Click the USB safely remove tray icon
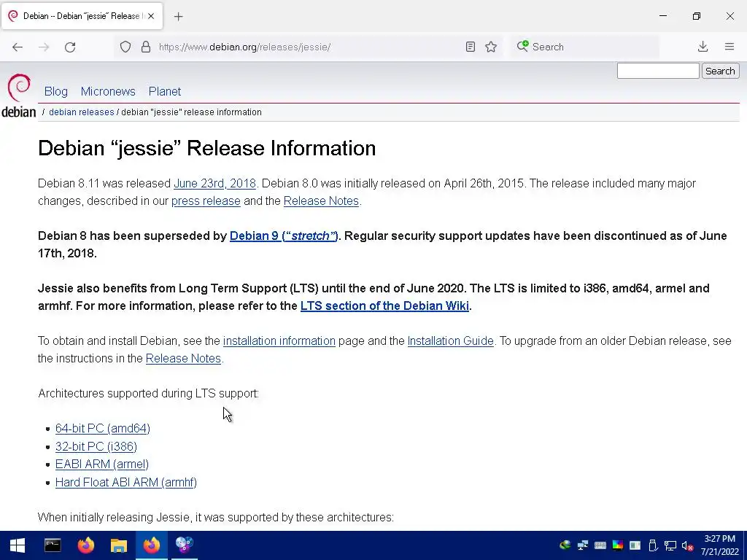747x560 pixels. [653, 545]
